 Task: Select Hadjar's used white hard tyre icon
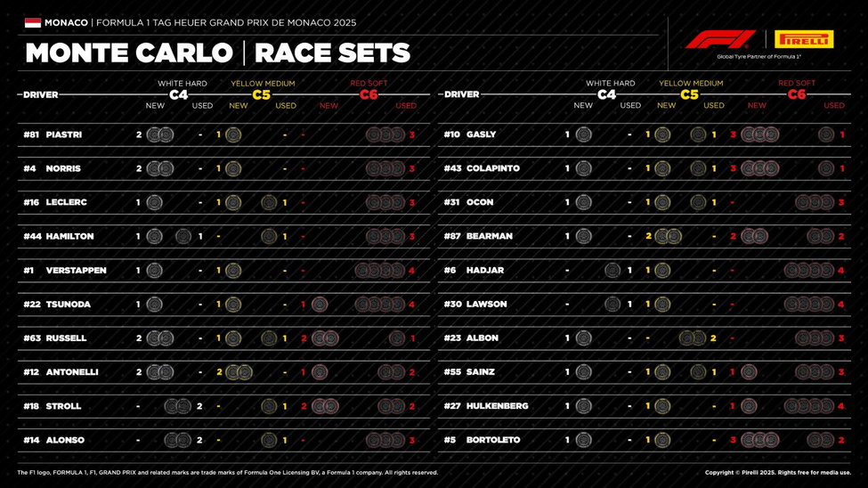click(x=612, y=270)
